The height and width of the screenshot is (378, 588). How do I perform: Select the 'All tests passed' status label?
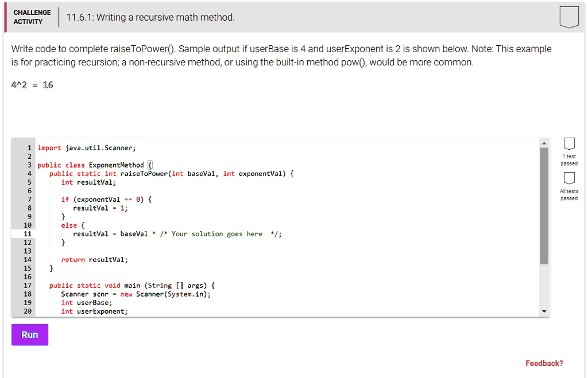pyautogui.click(x=569, y=195)
